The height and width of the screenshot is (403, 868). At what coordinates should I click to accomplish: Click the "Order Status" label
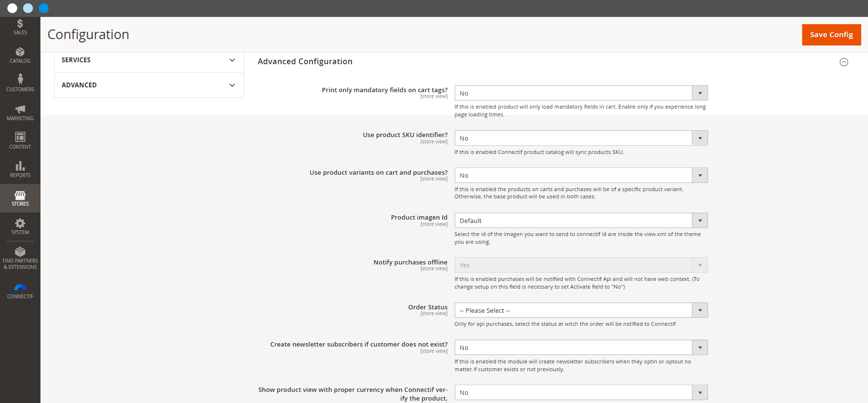point(428,307)
